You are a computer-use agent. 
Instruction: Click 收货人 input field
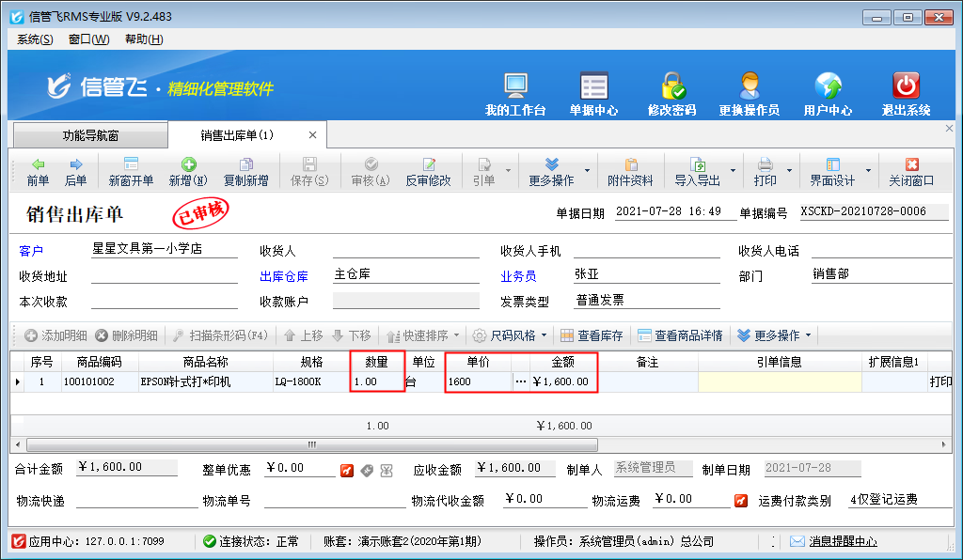[406, 250]
